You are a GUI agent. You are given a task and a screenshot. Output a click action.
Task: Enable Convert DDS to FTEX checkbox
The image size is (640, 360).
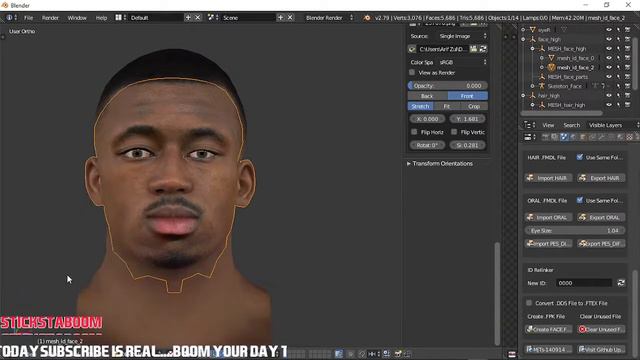click(529, 303)
